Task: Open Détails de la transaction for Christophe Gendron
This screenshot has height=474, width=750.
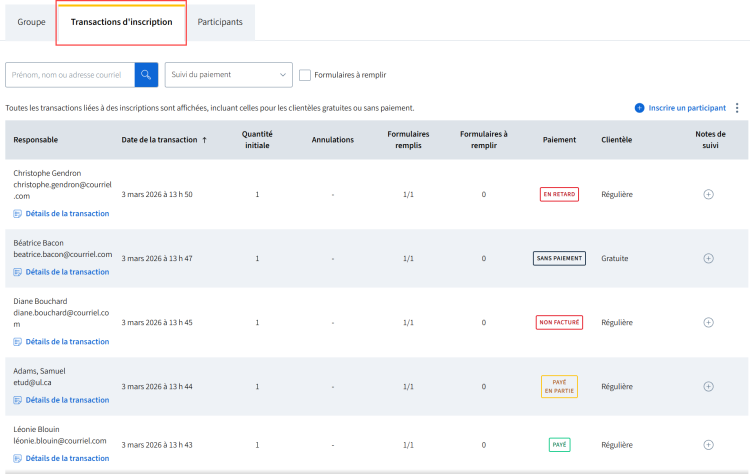Action: pyautogui.click(x=67, y=214)
